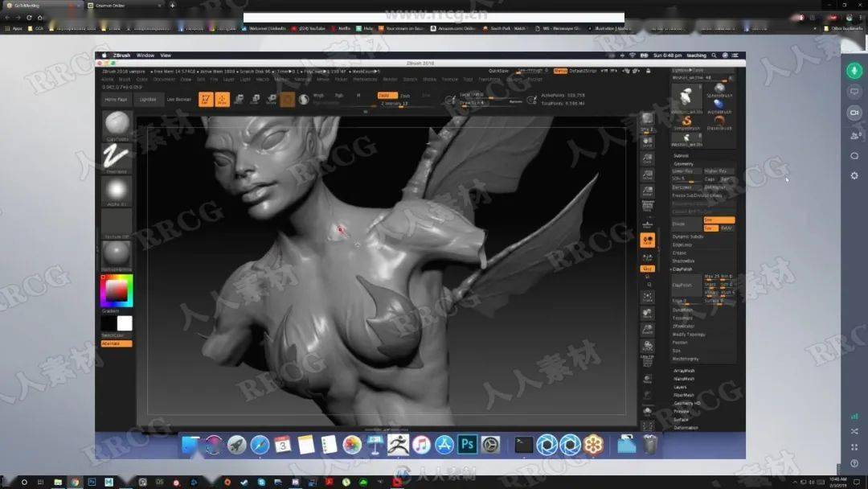Select the white secondary color swatch
Screen dimensions: 868x489
tap(125, 323)
